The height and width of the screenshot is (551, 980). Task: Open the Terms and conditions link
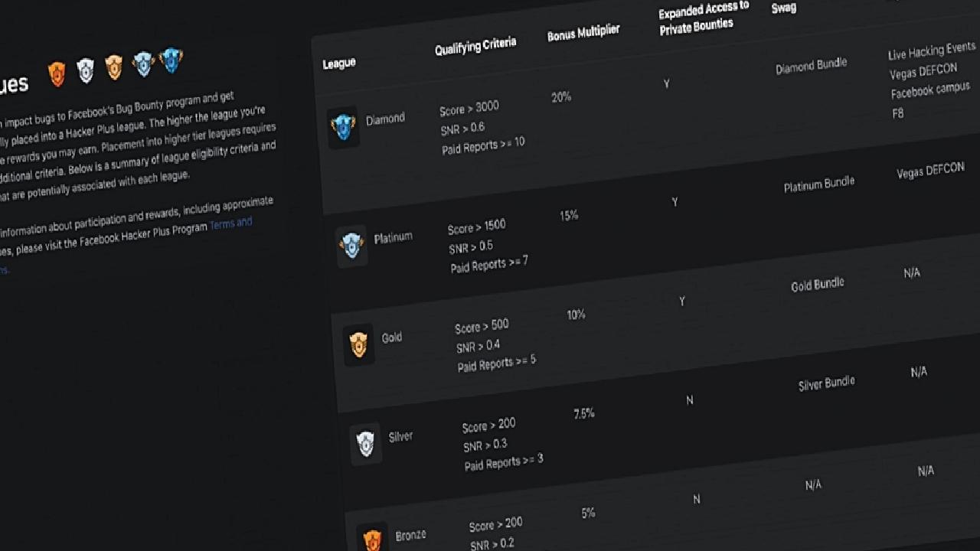[231, 224]
